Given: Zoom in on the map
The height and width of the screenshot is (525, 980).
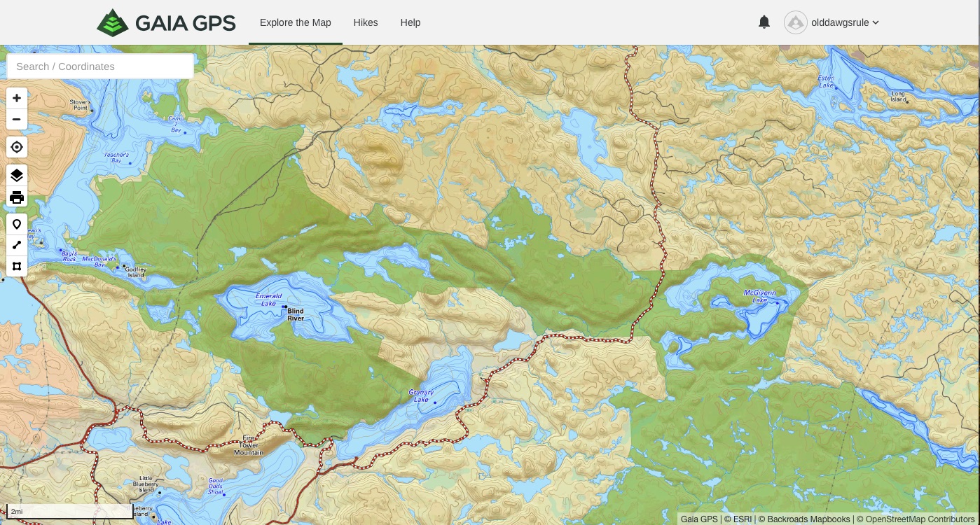Looking at the screenshot, I should click(x=17, y=98).
